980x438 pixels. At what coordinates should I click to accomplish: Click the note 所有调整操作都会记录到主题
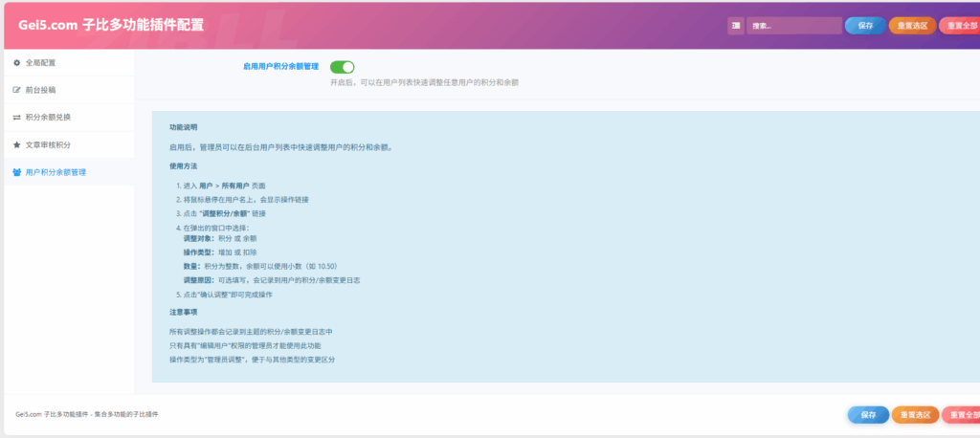(251, 332)
